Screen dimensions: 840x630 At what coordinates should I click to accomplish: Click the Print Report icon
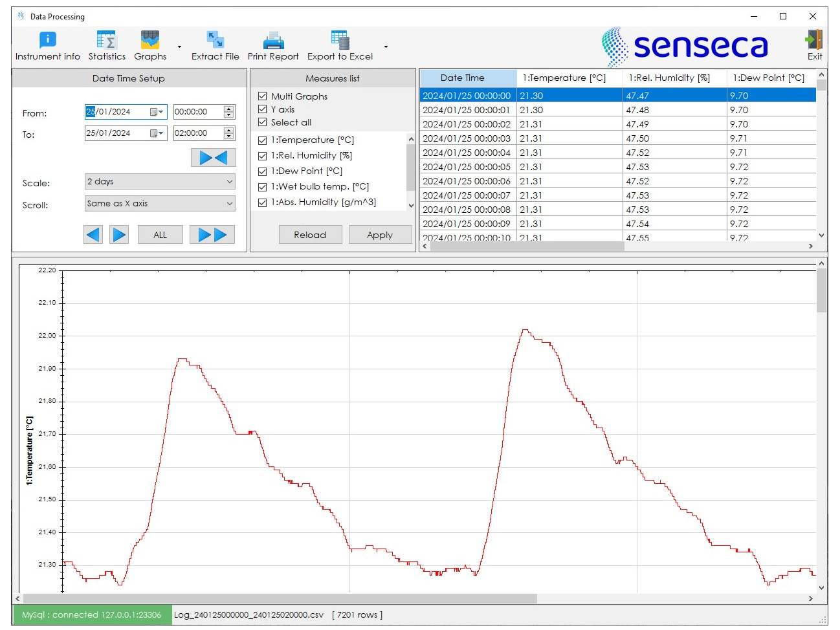click(x=273, y=40)
